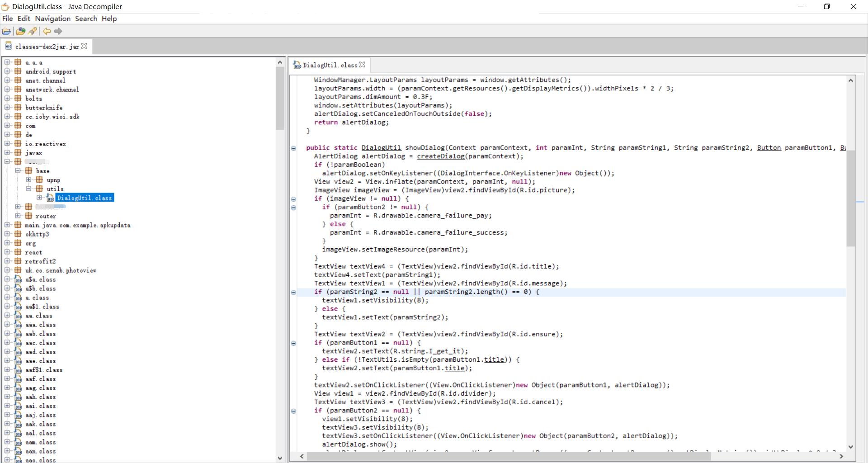Select the okhttp3 package icon in tree

pyautogui.click(x=18, y=234)
